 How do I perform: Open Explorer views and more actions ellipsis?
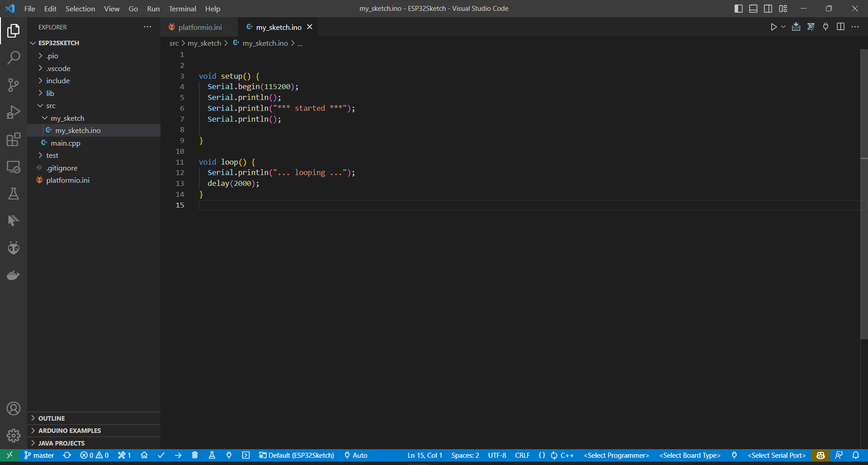(x=148, y=27)
